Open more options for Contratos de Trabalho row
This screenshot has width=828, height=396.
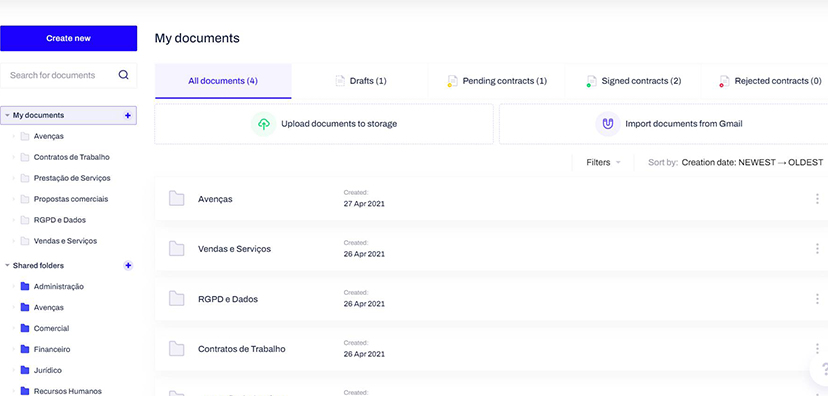coord(817,349)
